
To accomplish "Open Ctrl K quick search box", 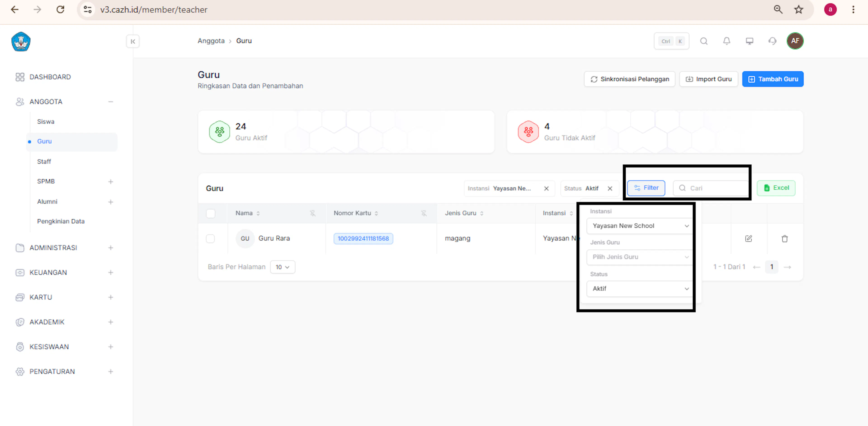I will pyautogui.click(x=671, y=41).
